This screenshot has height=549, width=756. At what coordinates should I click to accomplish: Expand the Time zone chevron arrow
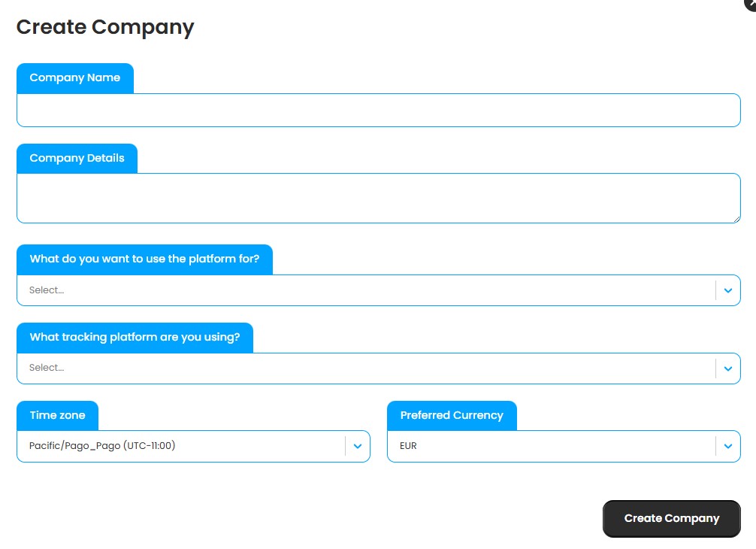coord(358,446)
